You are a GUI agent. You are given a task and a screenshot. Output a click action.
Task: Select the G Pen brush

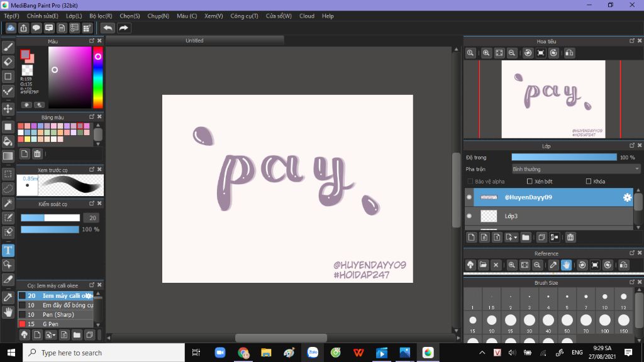(x=55, y=324)
